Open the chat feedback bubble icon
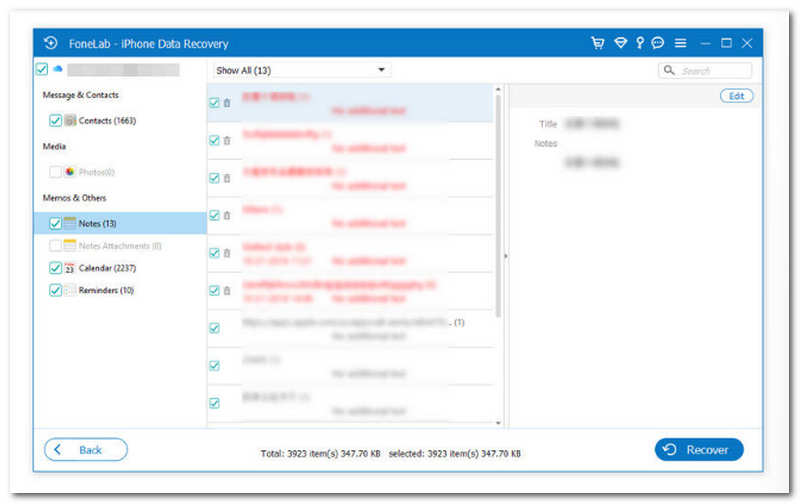This screenshot has height=504, width=800. point(658,43)
